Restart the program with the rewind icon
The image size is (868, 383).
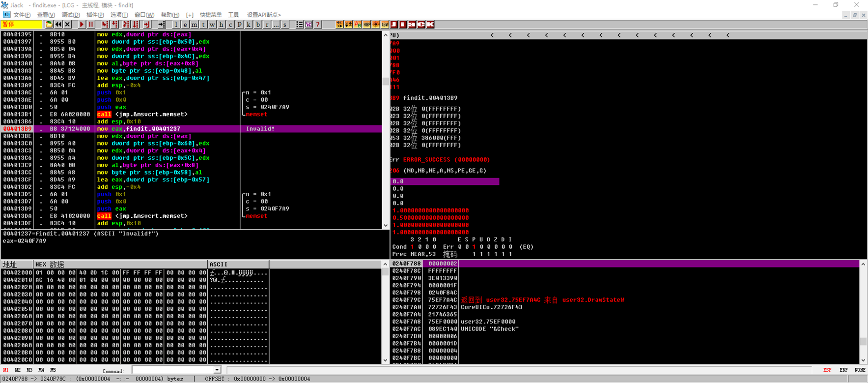tap(58, 25)
